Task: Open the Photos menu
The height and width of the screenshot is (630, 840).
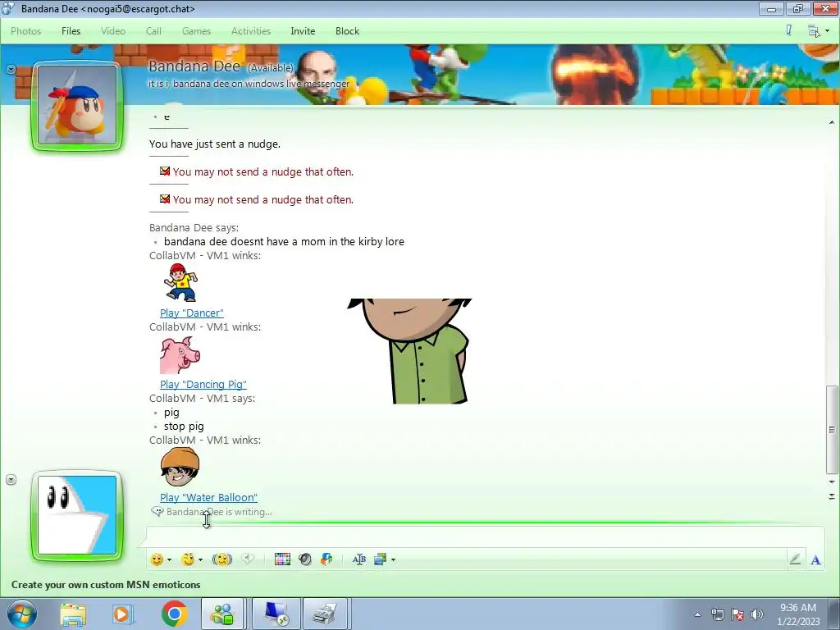Action: pyautogui.click(x=25, y=31)
